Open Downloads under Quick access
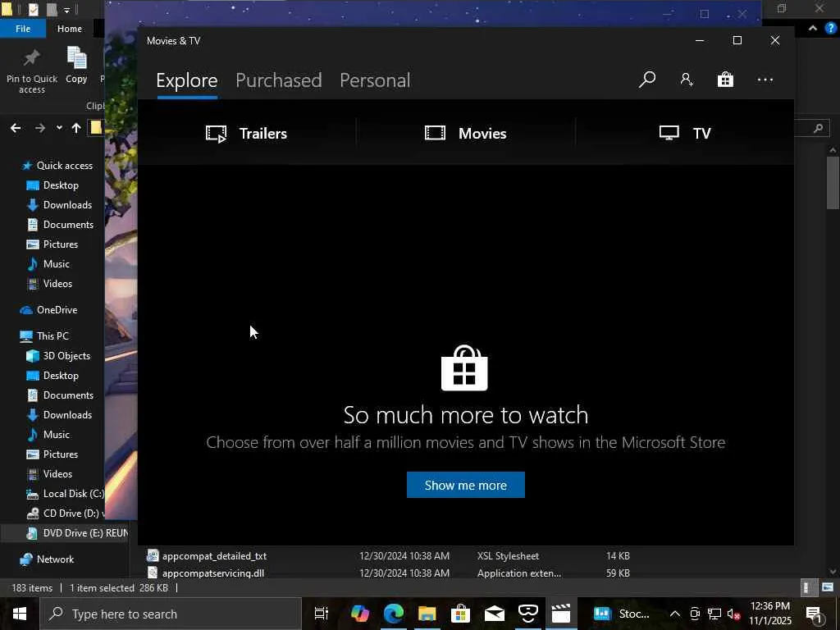 point(67,205)
